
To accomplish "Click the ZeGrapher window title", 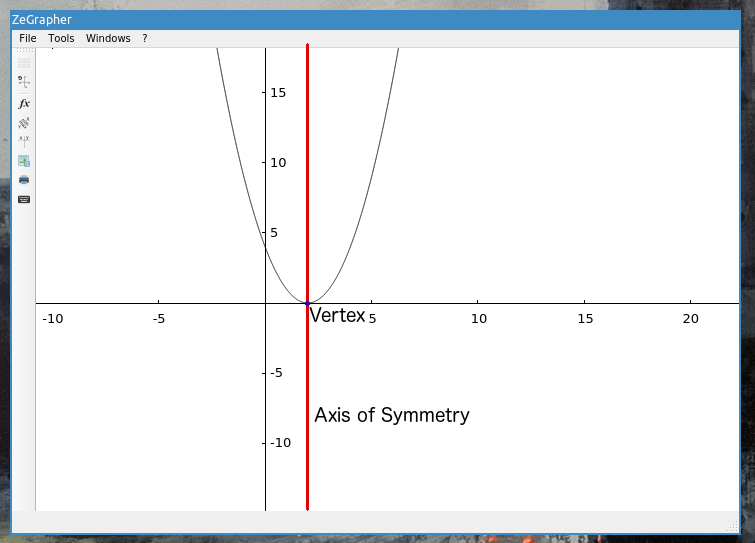I will coord(42,20).
